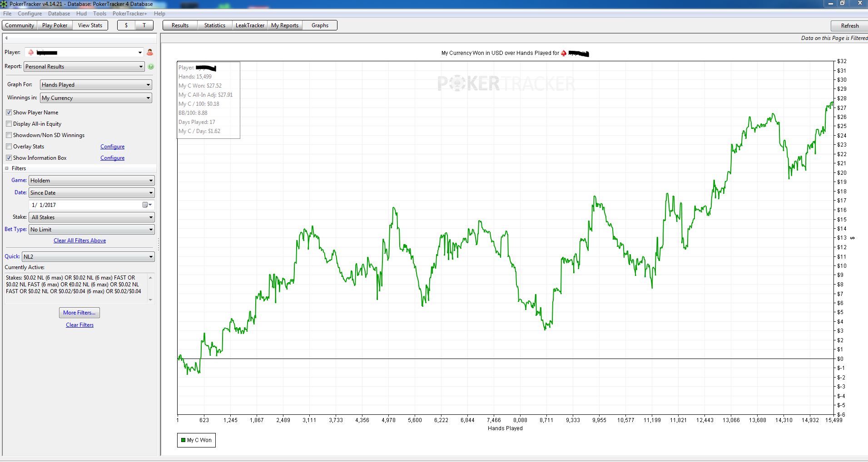This screenshot has height=462, width=868.
Task: Enable Overlay Stats checkbox
Action: pos(9,146)
